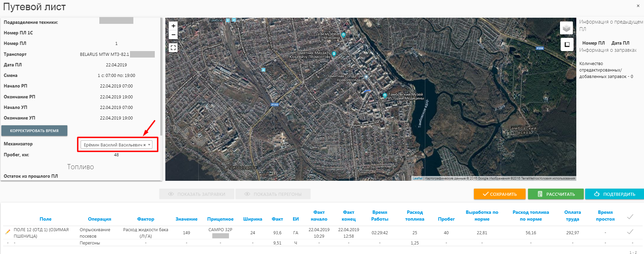Click the Значение column header
Image resolution: width=644 pixels, height=254 pixels.
[x=186, y=219]
